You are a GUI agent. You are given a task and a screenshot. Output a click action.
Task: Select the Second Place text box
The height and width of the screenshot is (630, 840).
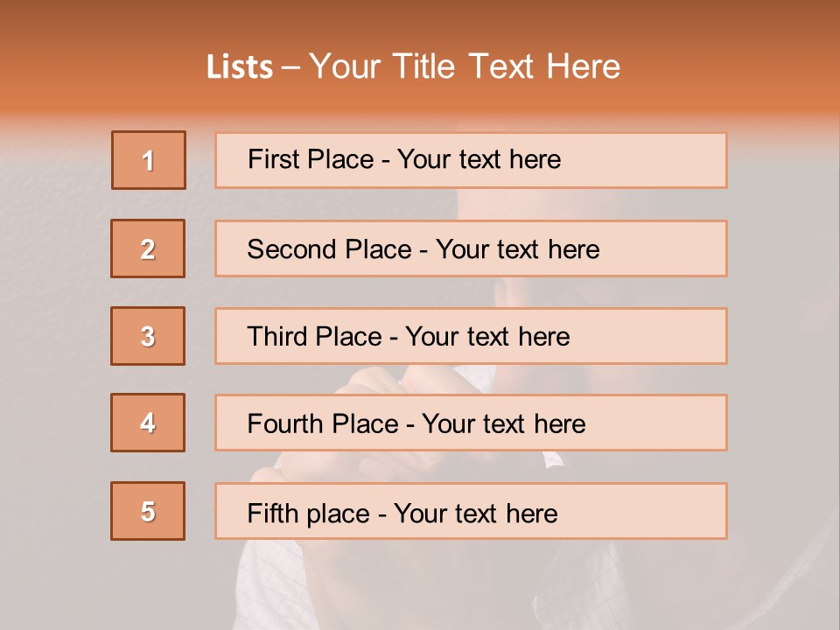click(x=471, y=248)
